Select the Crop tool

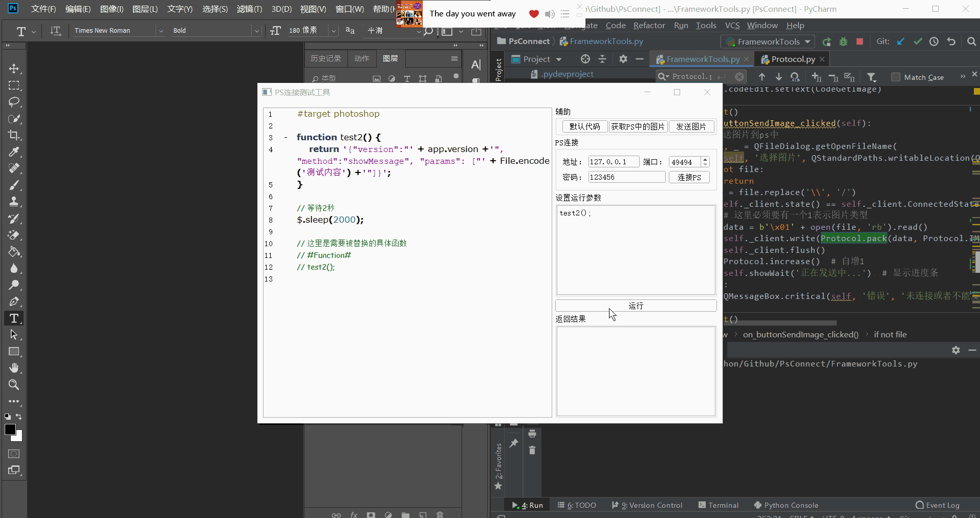pyautogui.click(x=14, y=135)
